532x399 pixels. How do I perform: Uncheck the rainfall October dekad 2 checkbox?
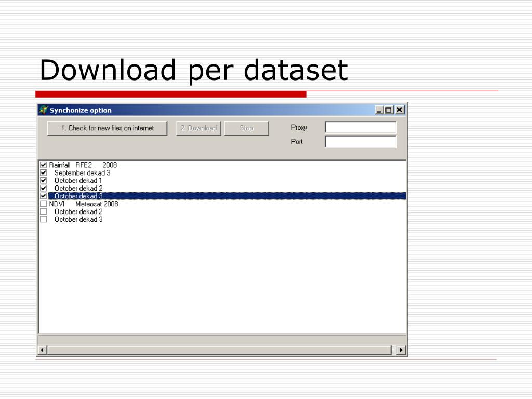coord(44,188)
